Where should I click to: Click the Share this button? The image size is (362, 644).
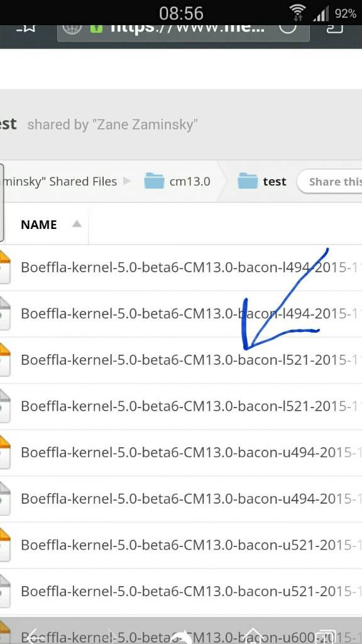pyautogui.click(x=329, y=182)
